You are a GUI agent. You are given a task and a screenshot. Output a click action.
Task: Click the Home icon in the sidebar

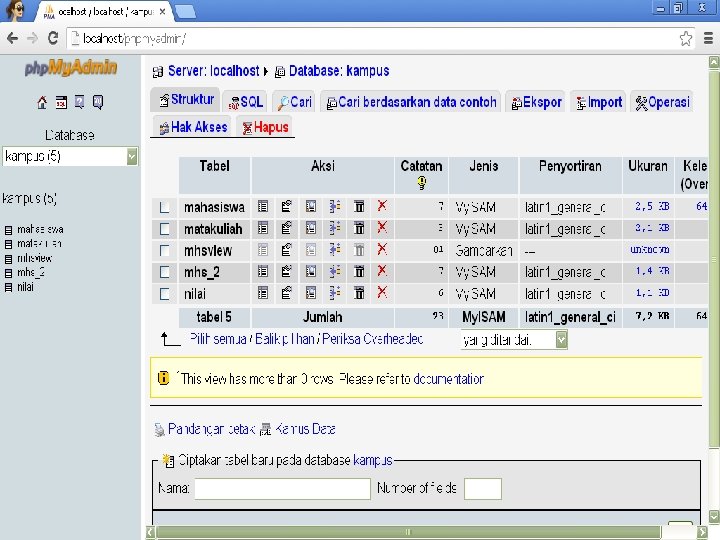[x=42, y=102]
